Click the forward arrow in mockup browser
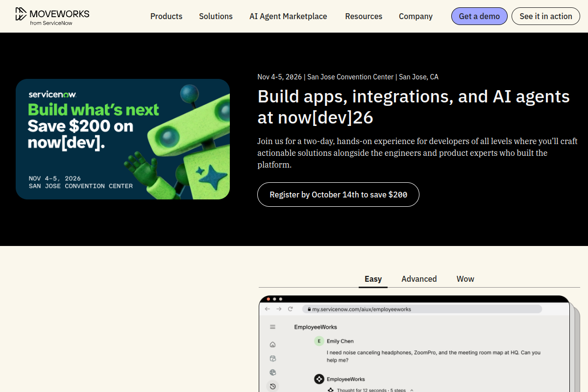The width and height of the screenshot is (588, 392). (x=279, y=309)
